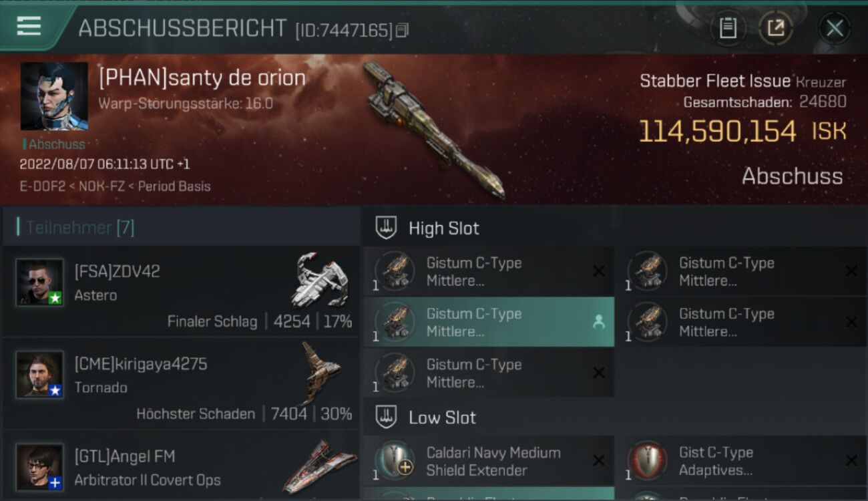Close the Abschussbericht window

(x=835, y=28)
